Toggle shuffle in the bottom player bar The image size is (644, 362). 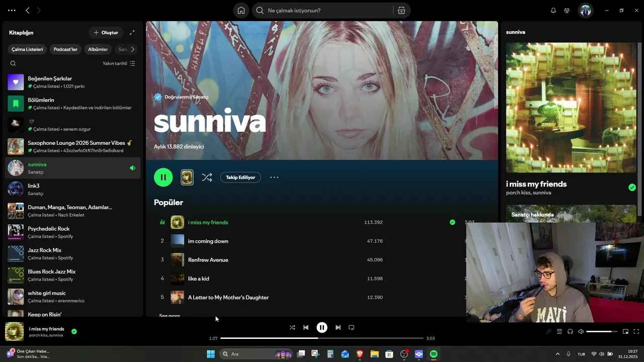click(x=292, y=327)
